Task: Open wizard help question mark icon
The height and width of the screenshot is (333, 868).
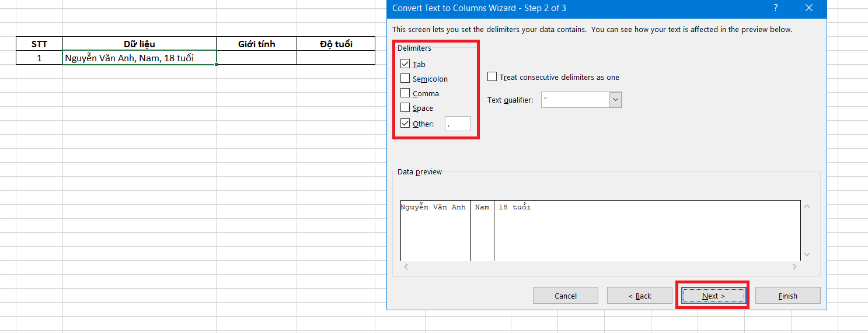Action: coord(776,8)
